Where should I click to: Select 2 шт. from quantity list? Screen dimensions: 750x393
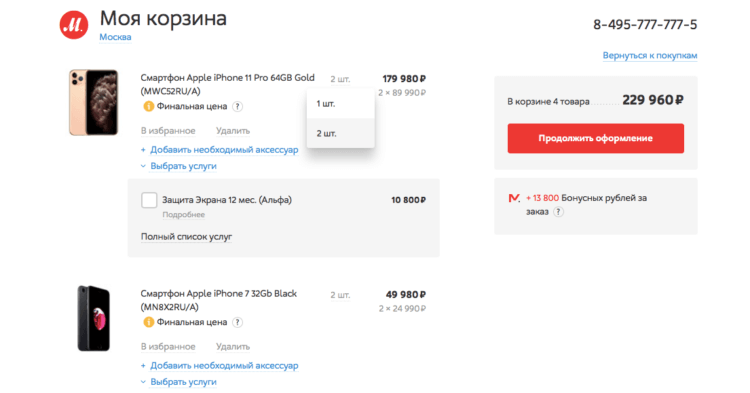point(341,133)
